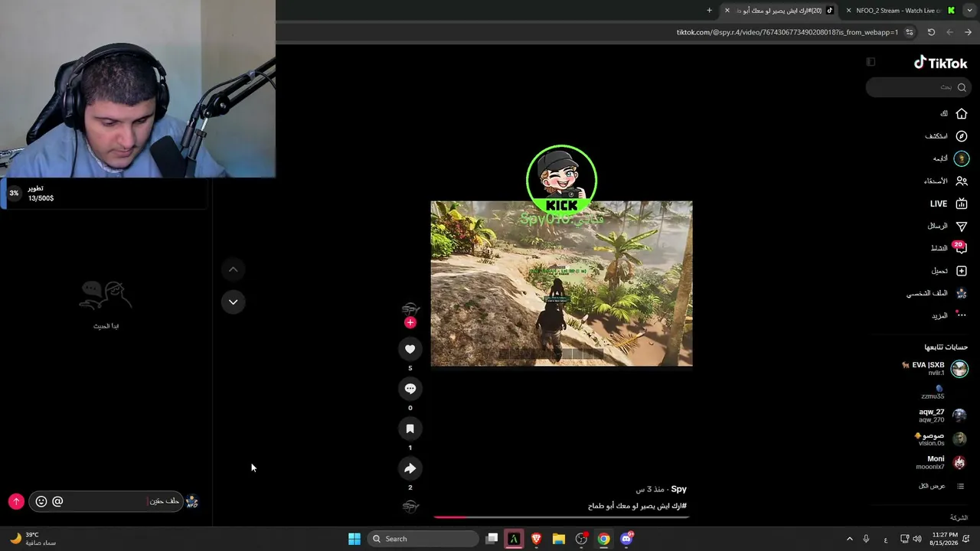Open the taskbar microphone indicator
Image resolution: width=980 pixels, height=551 pixels.
[866, 539]
